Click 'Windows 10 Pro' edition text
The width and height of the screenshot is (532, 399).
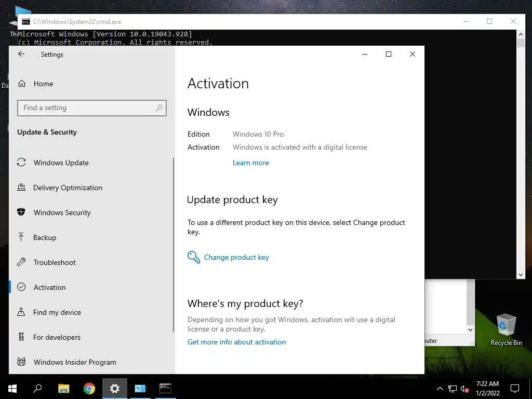[258, 135]
